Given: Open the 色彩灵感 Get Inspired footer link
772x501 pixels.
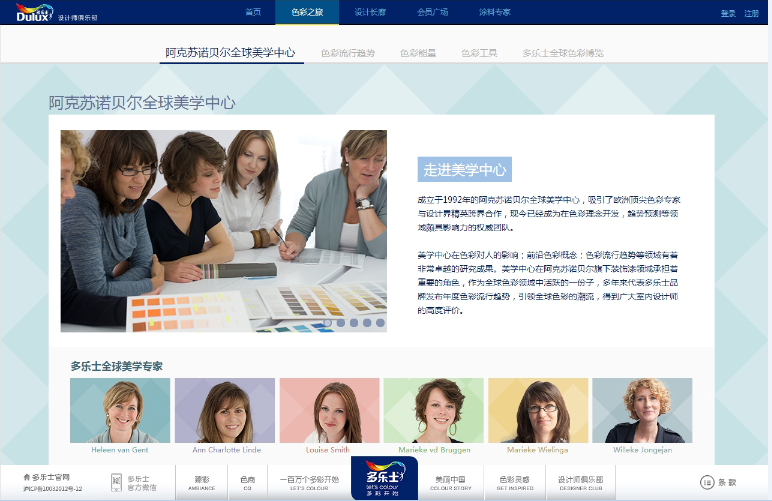Looking at the screenshot, I should [x=514, y=481].
